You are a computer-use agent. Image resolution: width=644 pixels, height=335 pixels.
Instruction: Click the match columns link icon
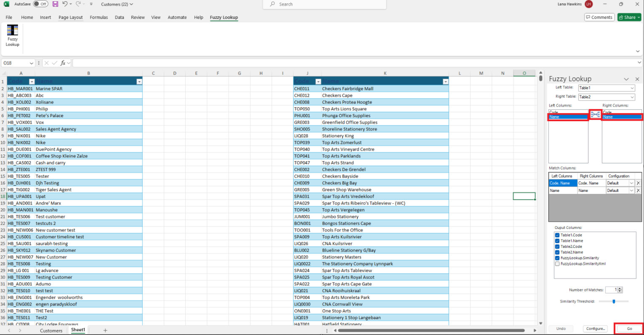pyautogui.click(x=595, y=114)
